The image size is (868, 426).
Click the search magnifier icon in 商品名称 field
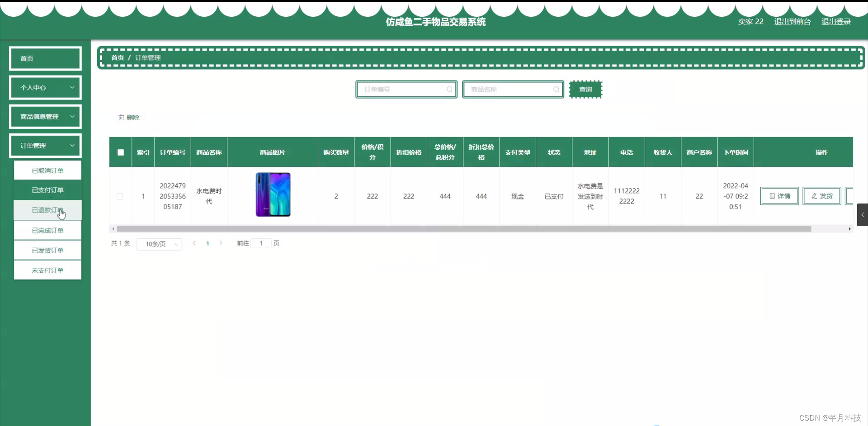click(556, 89)
